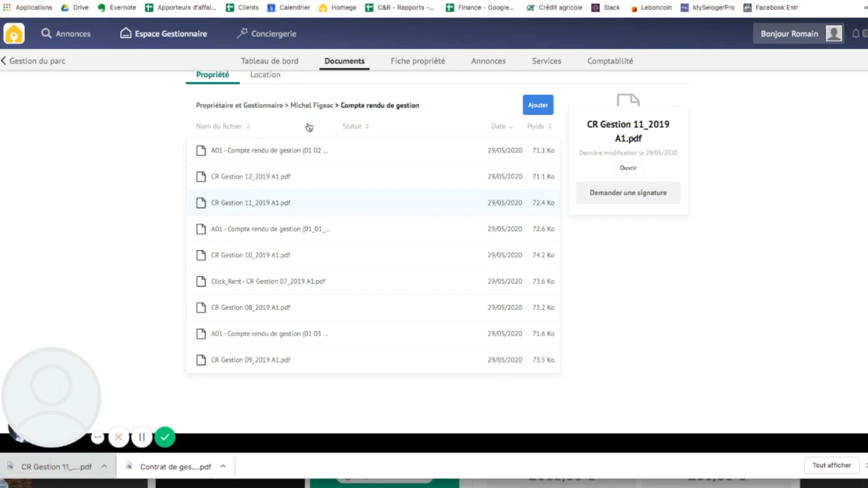Open Comptabilité tab

pyautogui.click(x=610, y=61)
